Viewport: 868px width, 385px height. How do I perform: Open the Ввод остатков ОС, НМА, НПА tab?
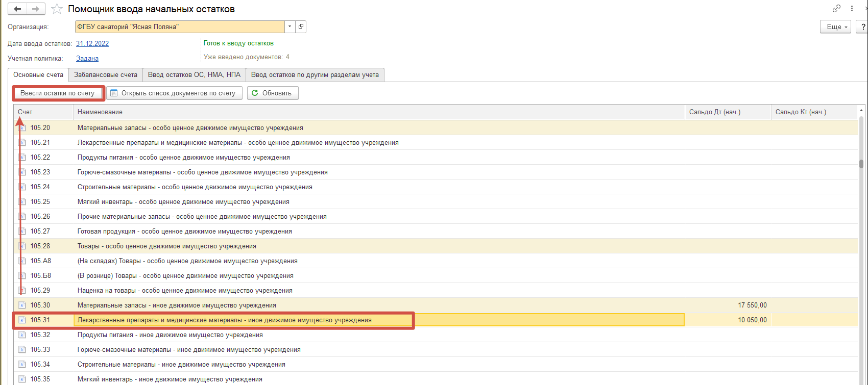[x=194, y=74]
